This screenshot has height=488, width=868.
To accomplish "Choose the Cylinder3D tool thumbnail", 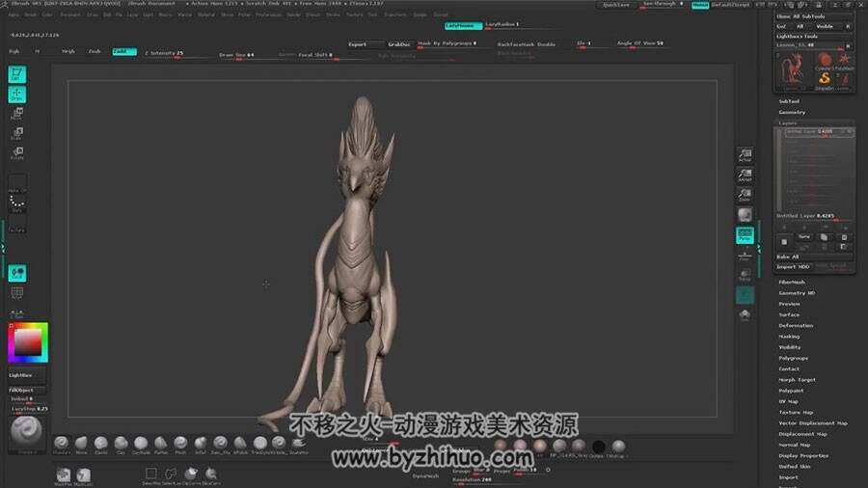I will tap(825, 61).
